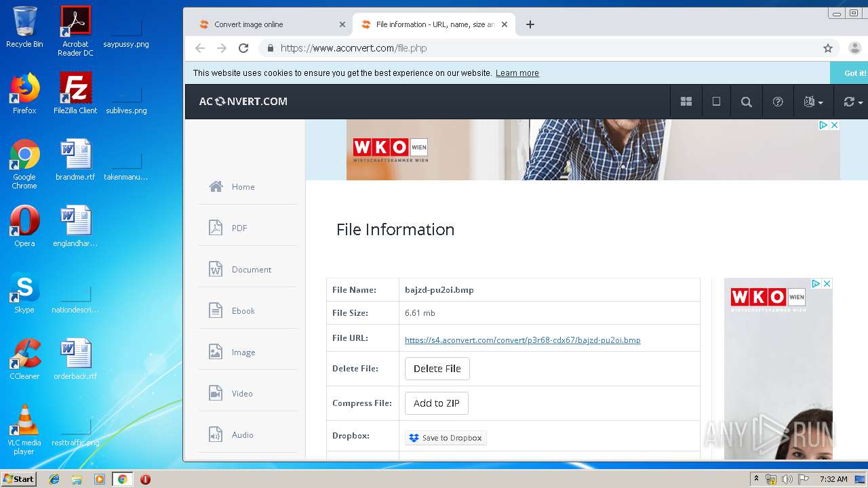This screenshot has width=868, height=488.
Task: Show hidden system tray icons
Action: 756,479
